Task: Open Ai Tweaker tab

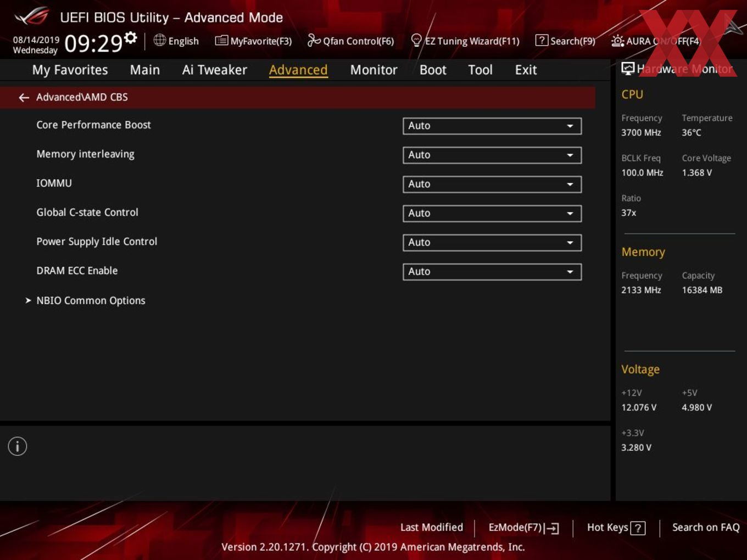Action: 215,70
